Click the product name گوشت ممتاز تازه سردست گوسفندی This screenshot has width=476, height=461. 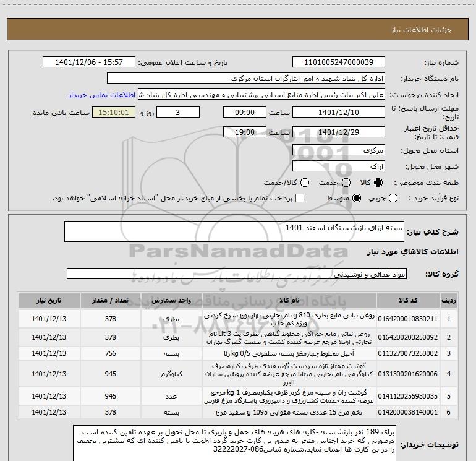[x=289, y=374]
